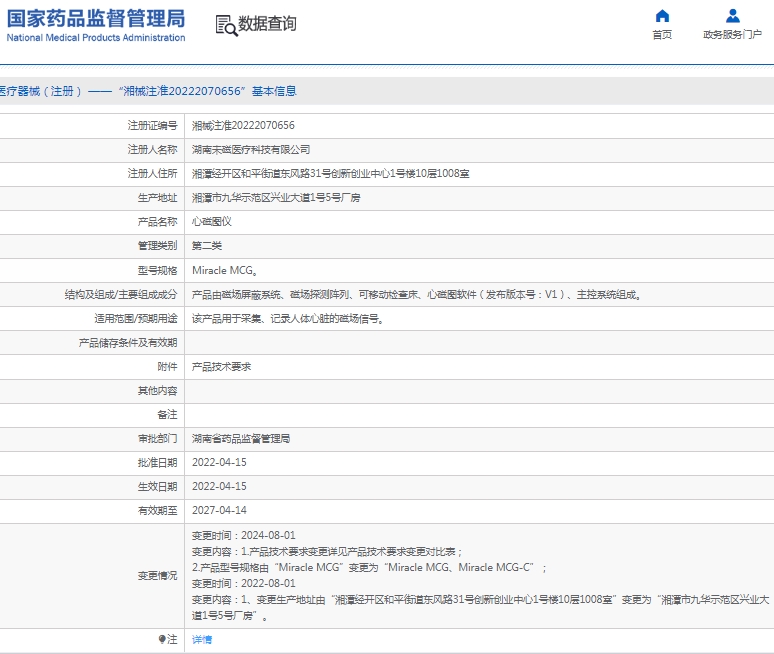Open the 详情 link

(202, 640)
